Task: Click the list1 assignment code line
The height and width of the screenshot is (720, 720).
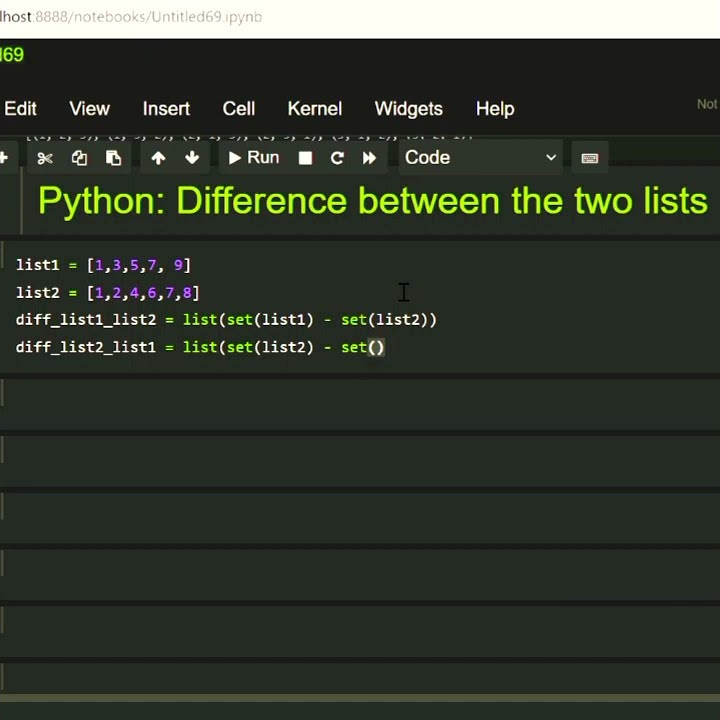Action: pyautogui.click(x=103, y=265)
